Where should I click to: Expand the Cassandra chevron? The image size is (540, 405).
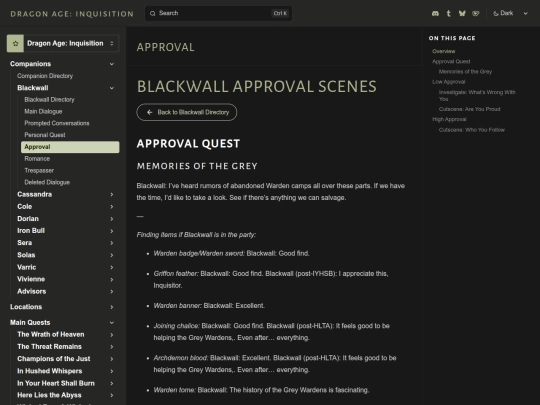click(x=112, y=195)
